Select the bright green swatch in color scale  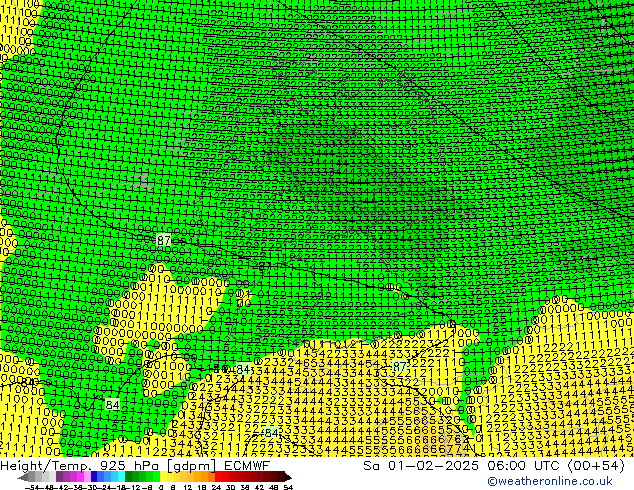pos(156,477)
